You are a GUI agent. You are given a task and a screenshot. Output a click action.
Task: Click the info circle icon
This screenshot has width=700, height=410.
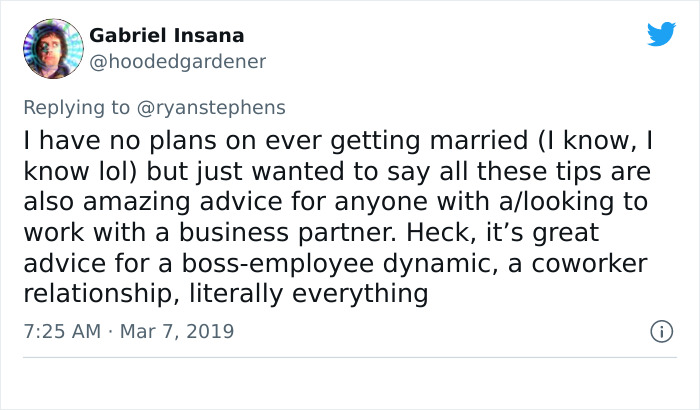point(660,330)
